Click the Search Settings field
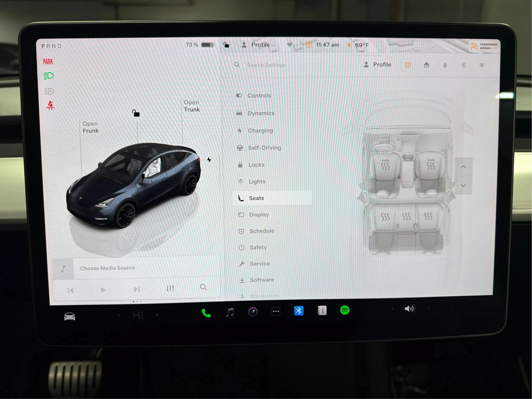This screenshot has width=532, height=399. click(x=260, y=65)
